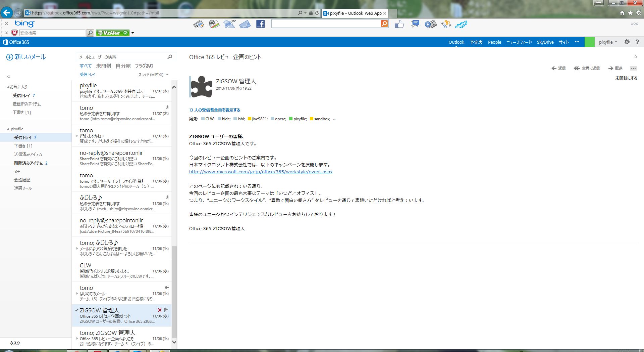
Task: Click the thumbs-up icon in Bing toolbar
Action: tap(399, 24)
